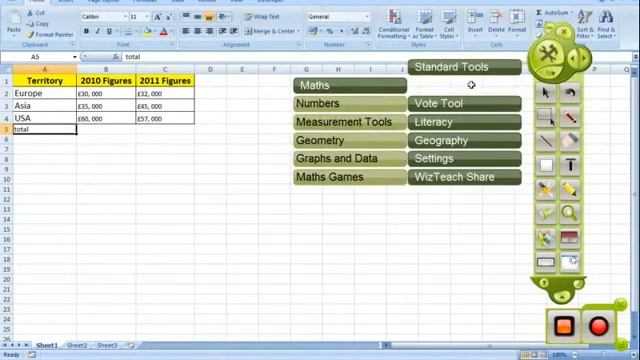This screenshot has width=640, height=360.
Task: Decrease font size with the small A
Action: (168, 17)
